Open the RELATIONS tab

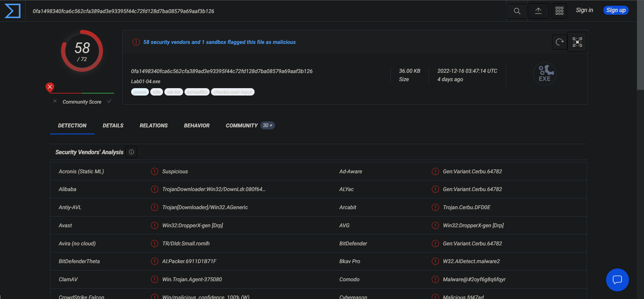[x=154, y=125]
